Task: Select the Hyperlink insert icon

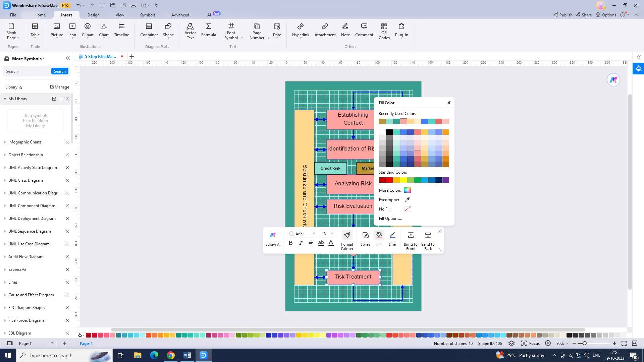Action: 300,29
